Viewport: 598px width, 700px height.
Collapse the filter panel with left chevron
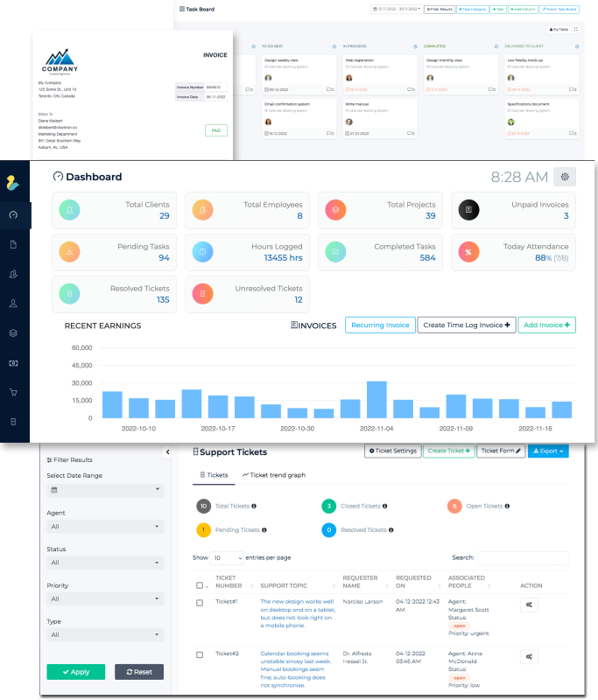[167, 452]
